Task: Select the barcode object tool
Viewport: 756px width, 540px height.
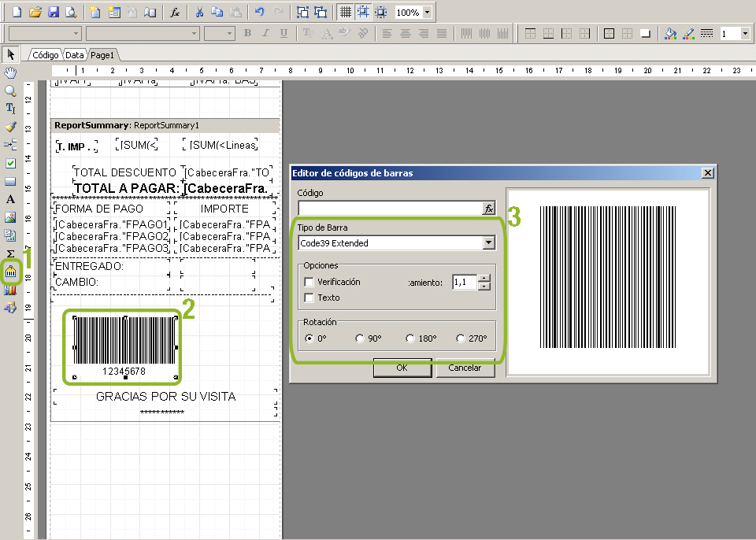Action: pyautogui.click(x=10, y=272)
